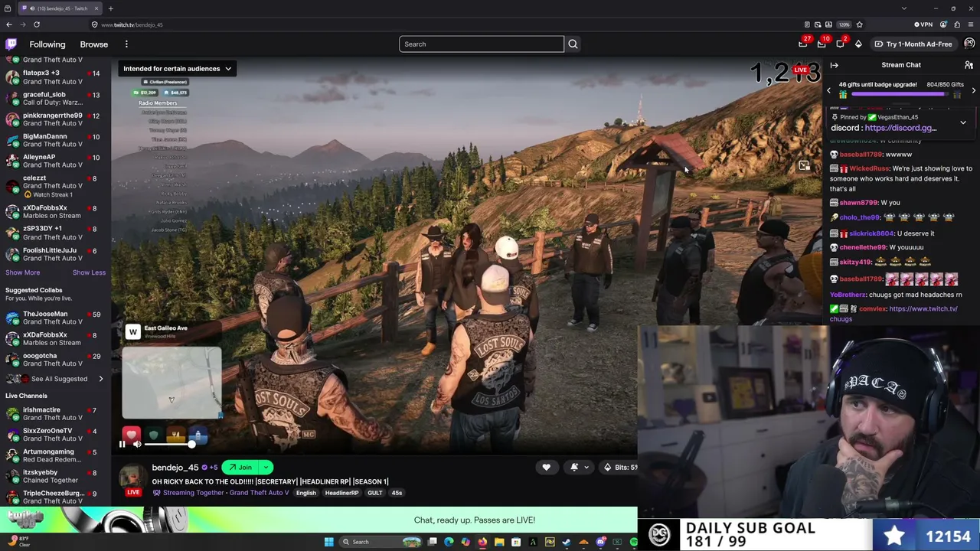This screenshot has width=980, height=551.
Task: Click the Grand Theft Auto V category link
Action: 257,493
